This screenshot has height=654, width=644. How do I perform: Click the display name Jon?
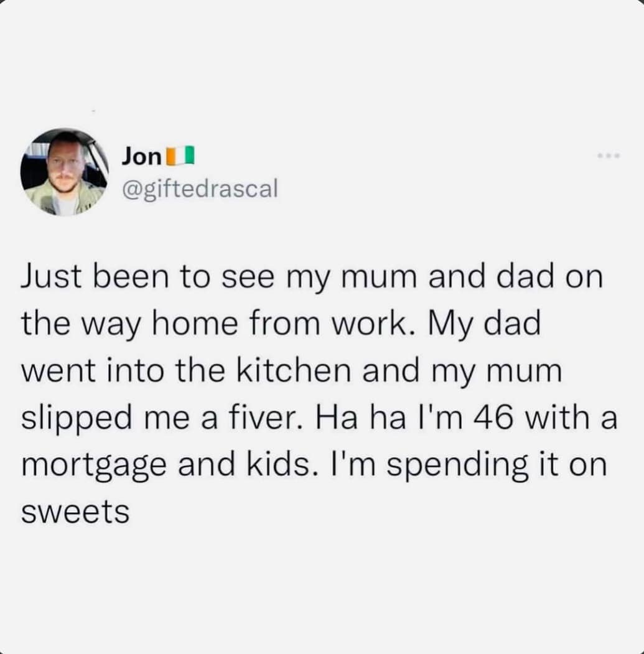point(141,156)
